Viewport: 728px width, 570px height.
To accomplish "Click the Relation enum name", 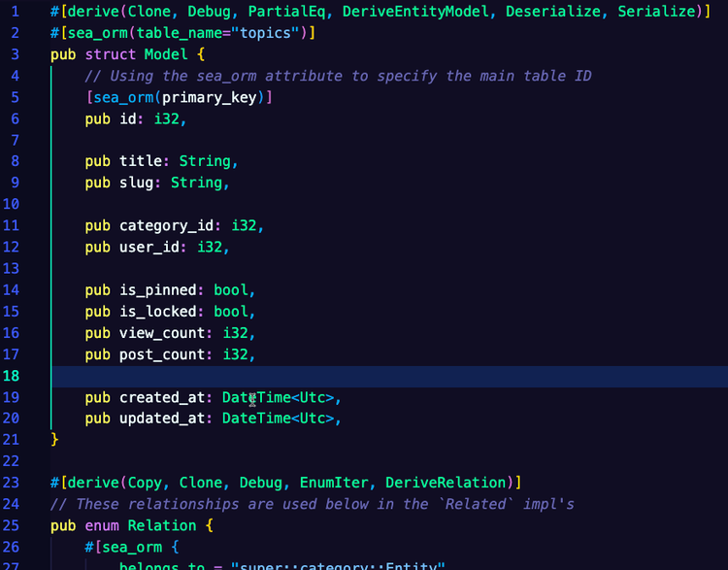I will coord(162,526).
